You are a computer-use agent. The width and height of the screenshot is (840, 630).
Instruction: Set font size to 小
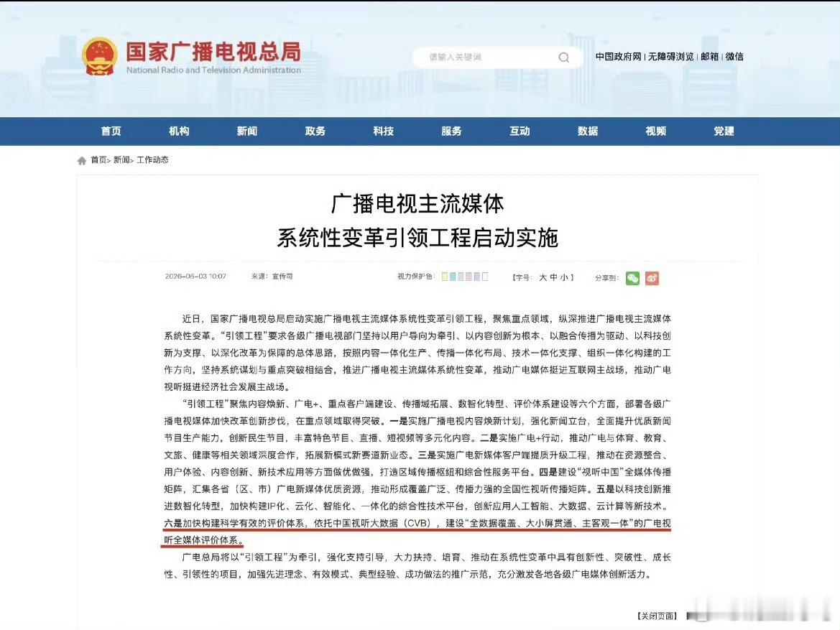[564, 277]
